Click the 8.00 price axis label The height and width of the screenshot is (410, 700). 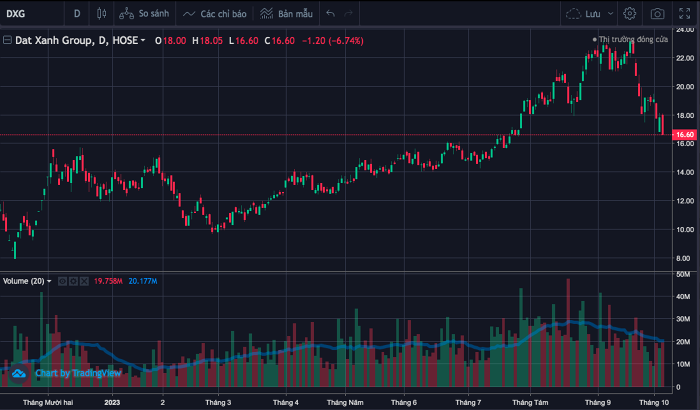683,258
